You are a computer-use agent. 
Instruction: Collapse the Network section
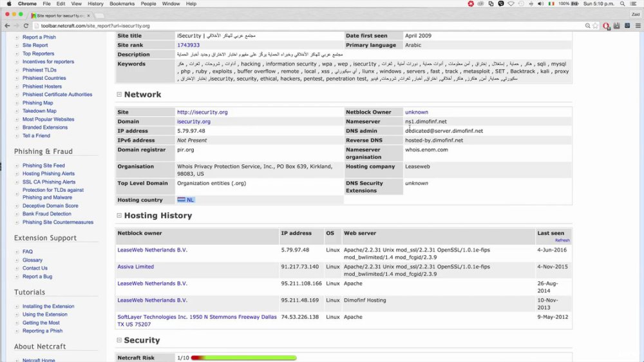[x=119, y=95]
